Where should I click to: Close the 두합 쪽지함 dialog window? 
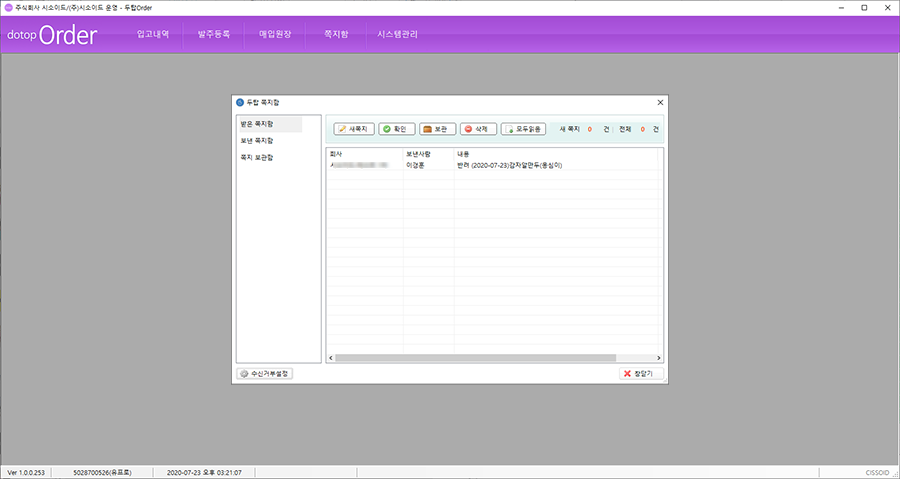point(660,102)
